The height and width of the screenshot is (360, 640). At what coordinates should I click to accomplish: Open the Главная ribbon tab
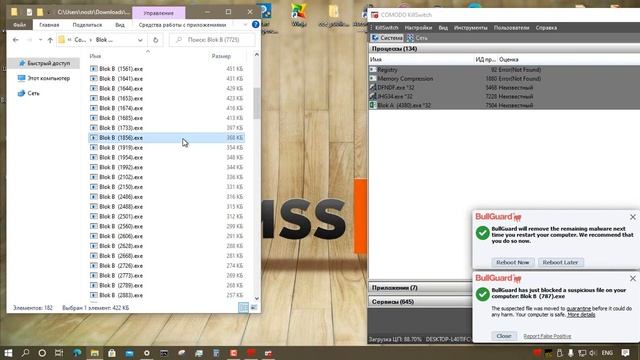pyautogui.click(x=49, y=24)
